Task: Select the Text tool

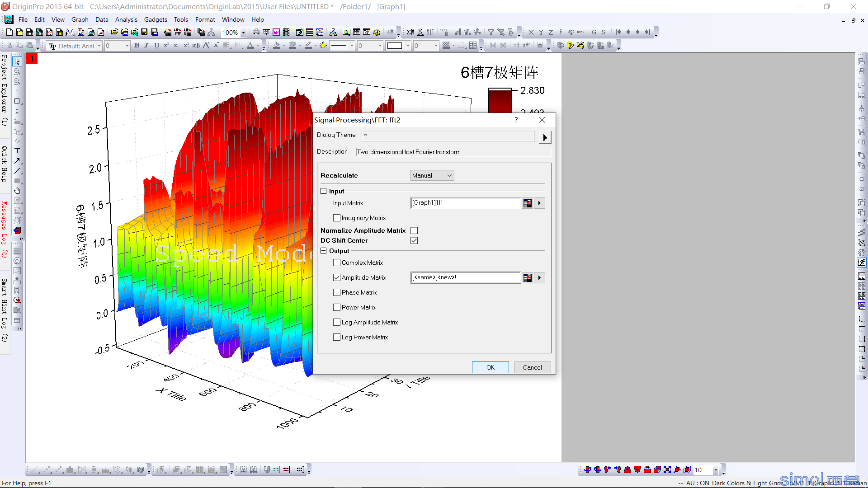Action: 17,151
